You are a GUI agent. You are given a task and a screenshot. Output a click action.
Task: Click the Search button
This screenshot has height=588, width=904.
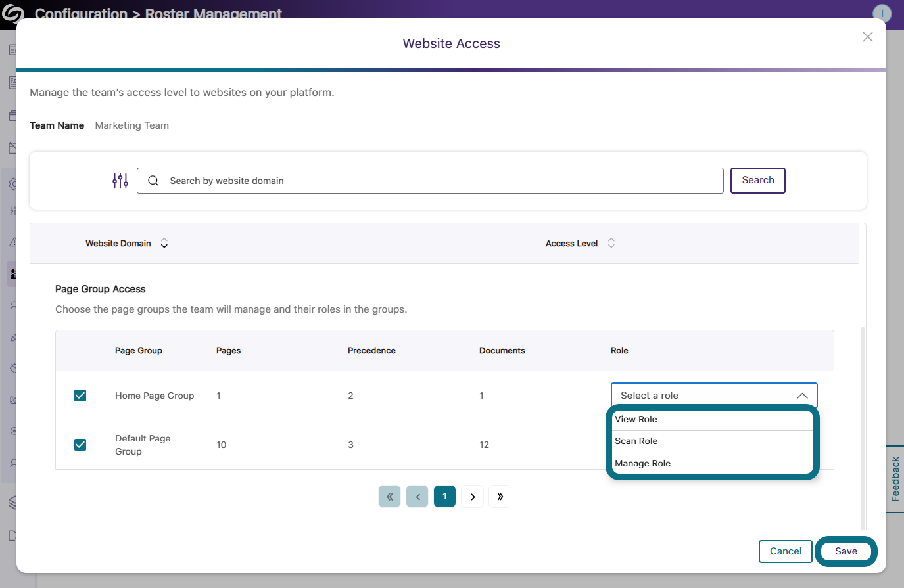click(x=758, y=181)
